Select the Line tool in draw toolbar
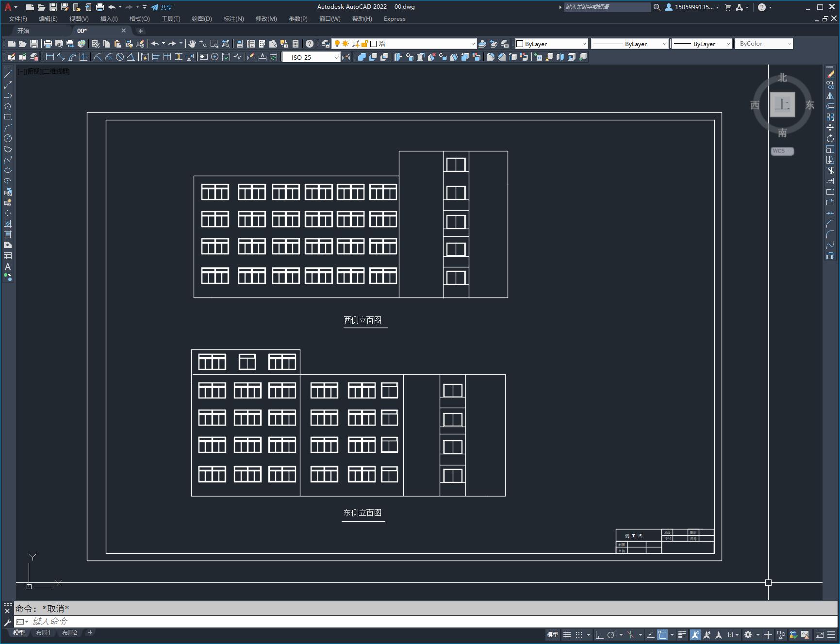The image size is (840, 644). [8, 74]
